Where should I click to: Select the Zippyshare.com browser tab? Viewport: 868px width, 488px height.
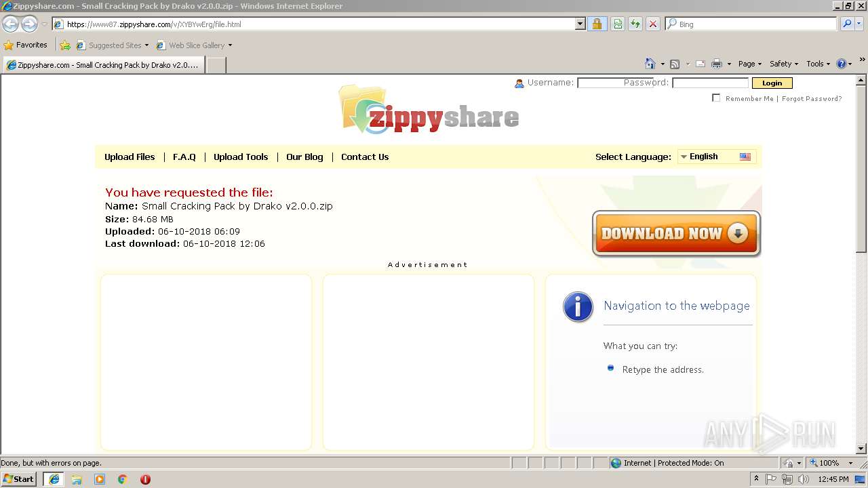[103, 65]
